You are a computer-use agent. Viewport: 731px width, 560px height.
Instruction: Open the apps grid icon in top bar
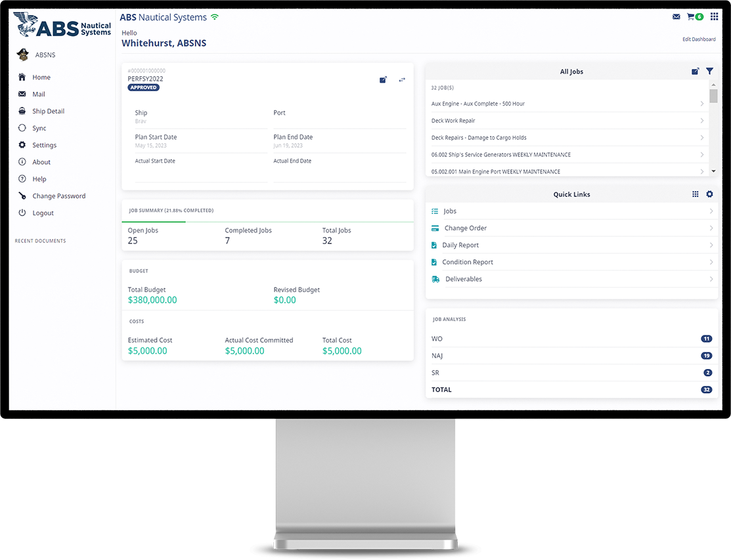click(714, 17)
